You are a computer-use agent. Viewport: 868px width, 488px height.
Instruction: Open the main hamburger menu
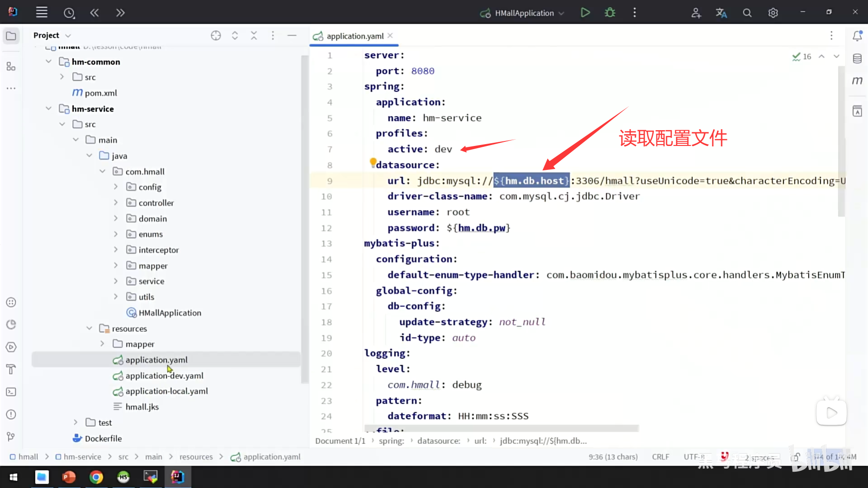[42, 13]
